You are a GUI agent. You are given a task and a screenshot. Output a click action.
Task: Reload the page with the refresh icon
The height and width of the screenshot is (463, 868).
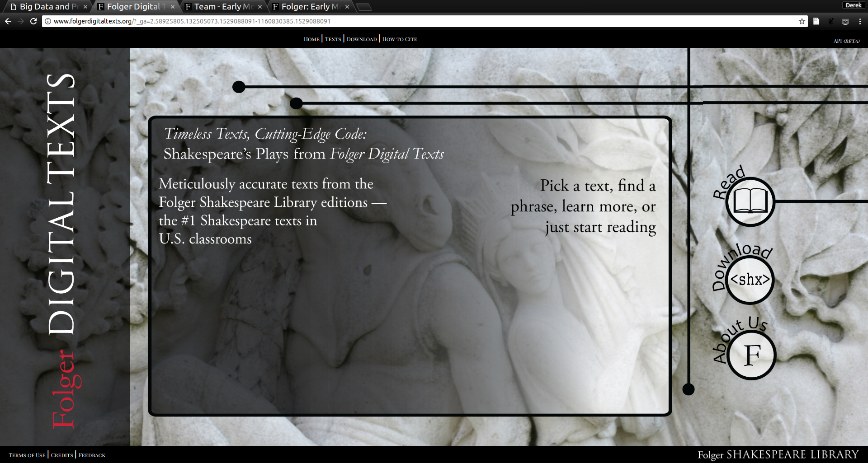[33, 21]
